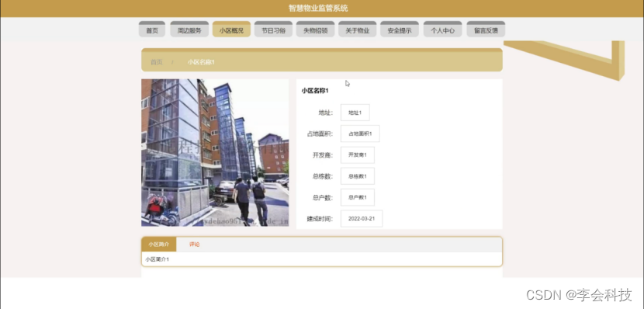Image resolution: width=644 pixels, height=309 pixels.
Task: Click the 地址 field label
Action: click(x=326, y=113)
